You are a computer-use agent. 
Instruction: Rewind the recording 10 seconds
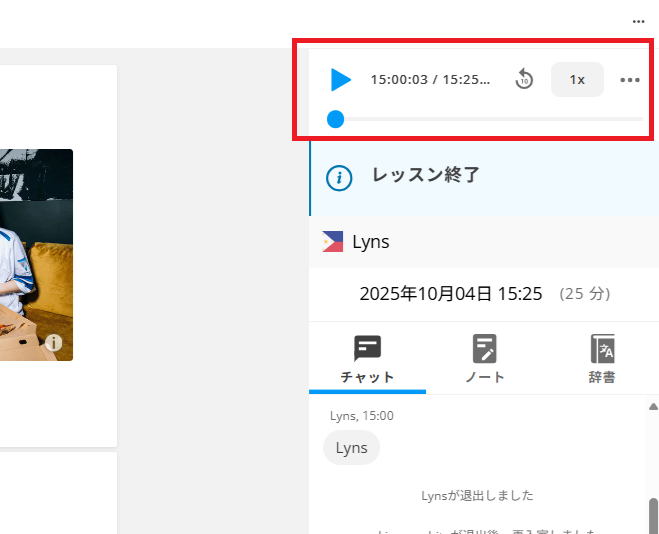(524, 80)
